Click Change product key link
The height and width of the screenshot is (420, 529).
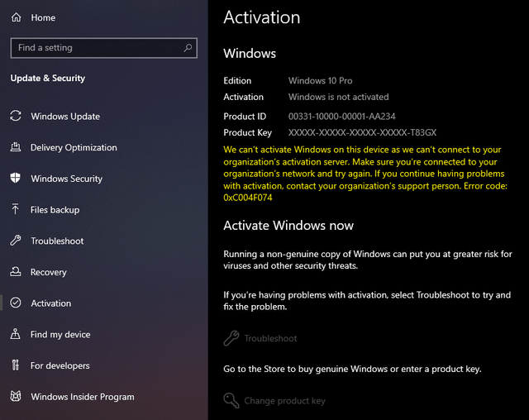[284, 401]
